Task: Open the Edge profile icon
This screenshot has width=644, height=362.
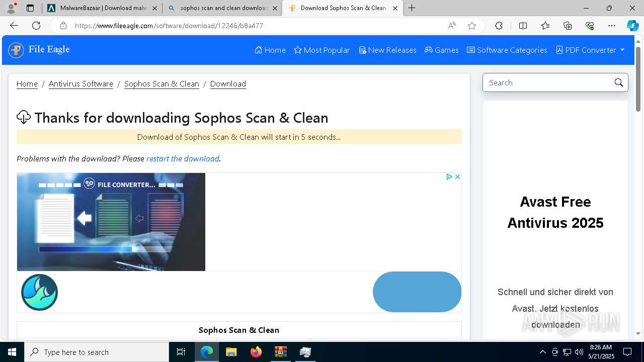Action: [x=11, y=8]
